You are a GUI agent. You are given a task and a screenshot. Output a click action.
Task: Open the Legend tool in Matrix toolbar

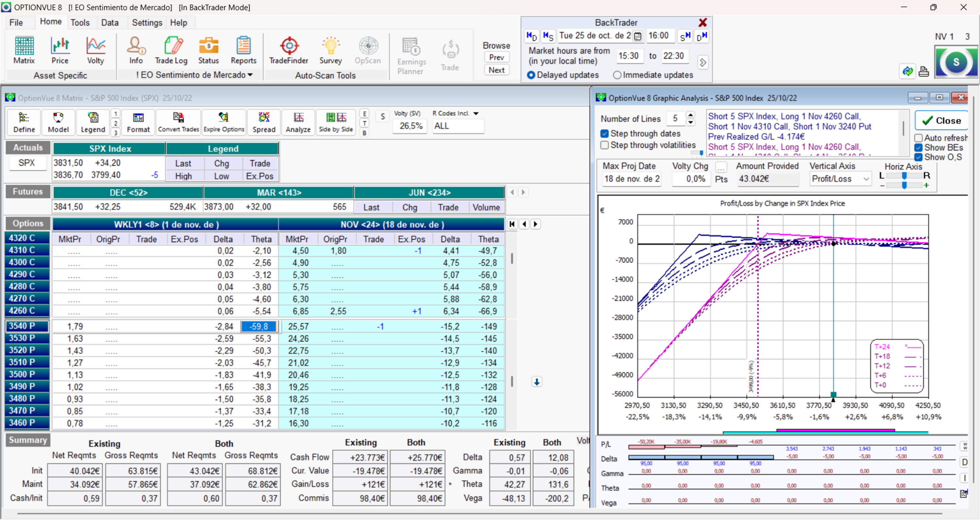(x=93, y=122)
